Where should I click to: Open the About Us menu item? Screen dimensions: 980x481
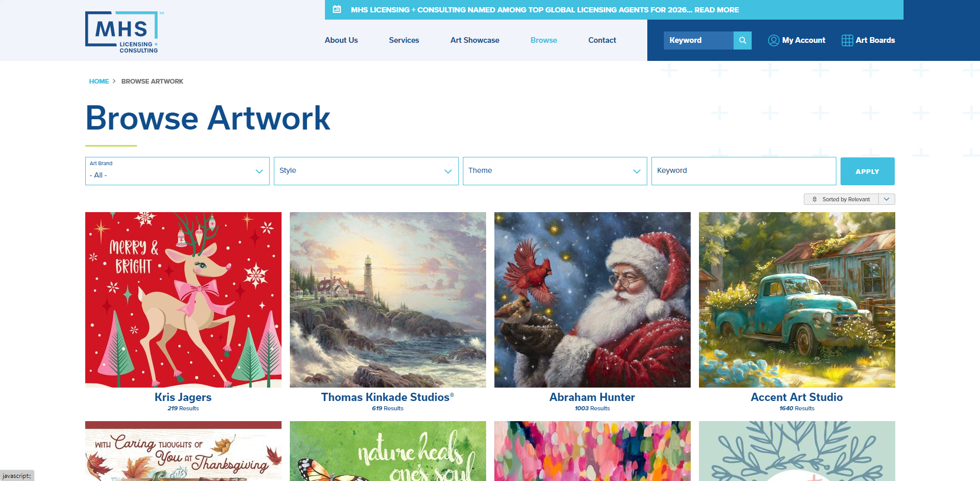pos(341,40)
